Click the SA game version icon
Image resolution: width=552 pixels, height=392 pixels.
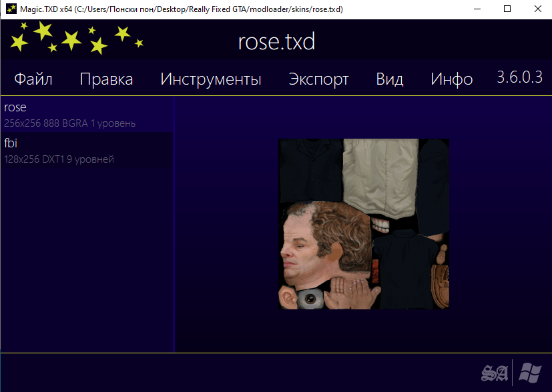point(494,373)
